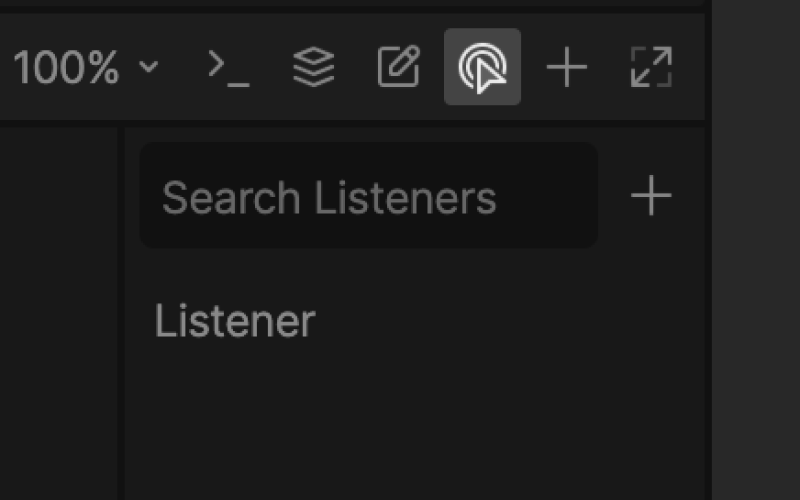800x500 pixels.
Task: Click the dashed-corner maximize icon
Action: click(652, 67)
